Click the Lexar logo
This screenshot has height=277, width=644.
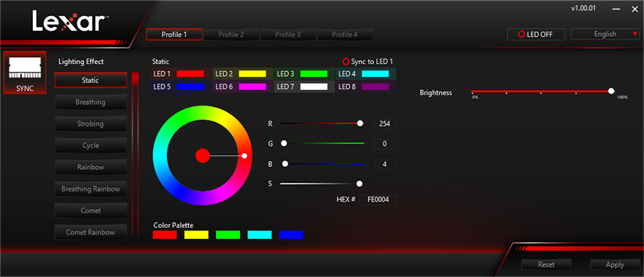(70, 21)
